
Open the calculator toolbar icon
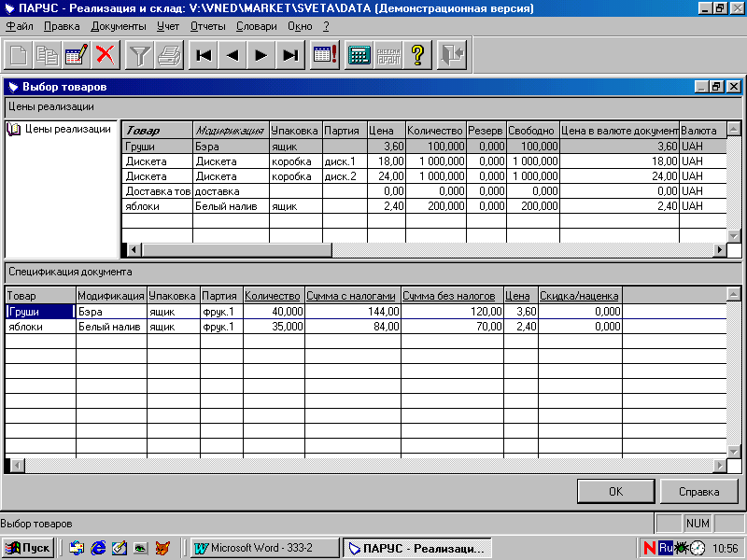click(359, 55)
